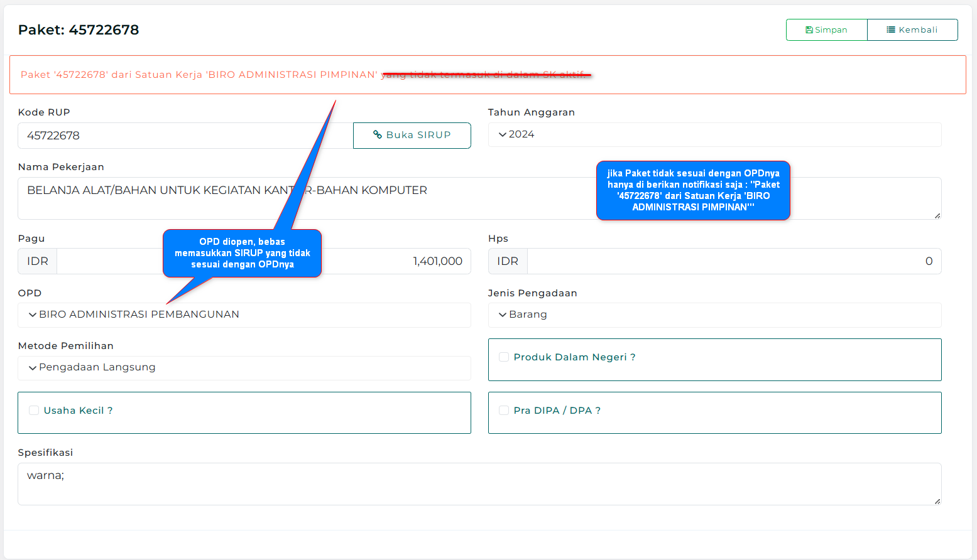
Task: Enable the Produk Dalam Negeri checkbox
Action: [504, 357]
